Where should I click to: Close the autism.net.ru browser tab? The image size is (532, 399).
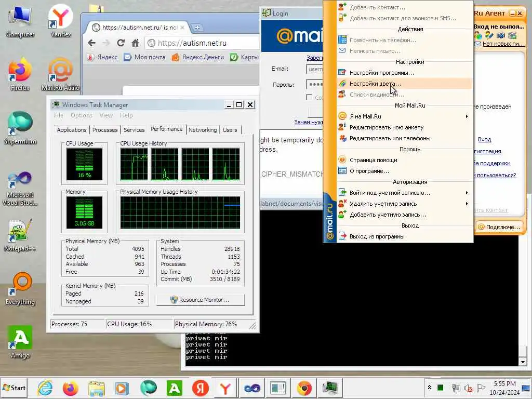(x=182, y=28)
